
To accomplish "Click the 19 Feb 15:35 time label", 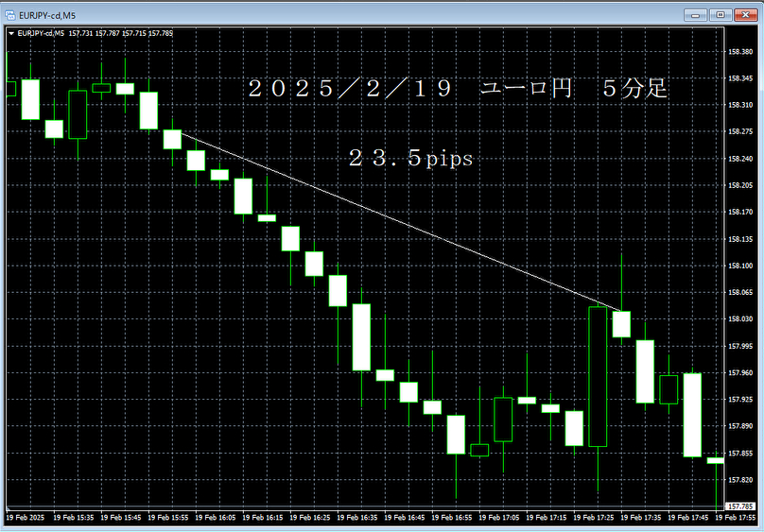I will pyautogui.click(x=75, y=518).
